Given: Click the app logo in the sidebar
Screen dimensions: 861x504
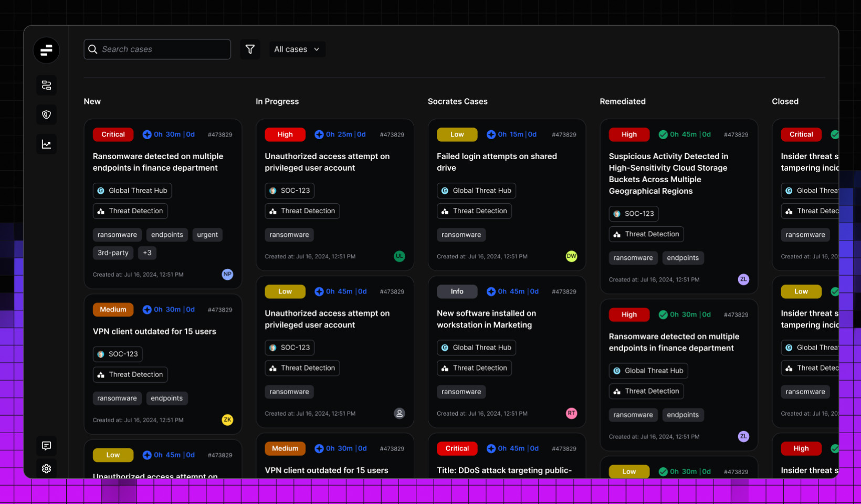Looking at the screenshot, I should click(x=46, y=50).
